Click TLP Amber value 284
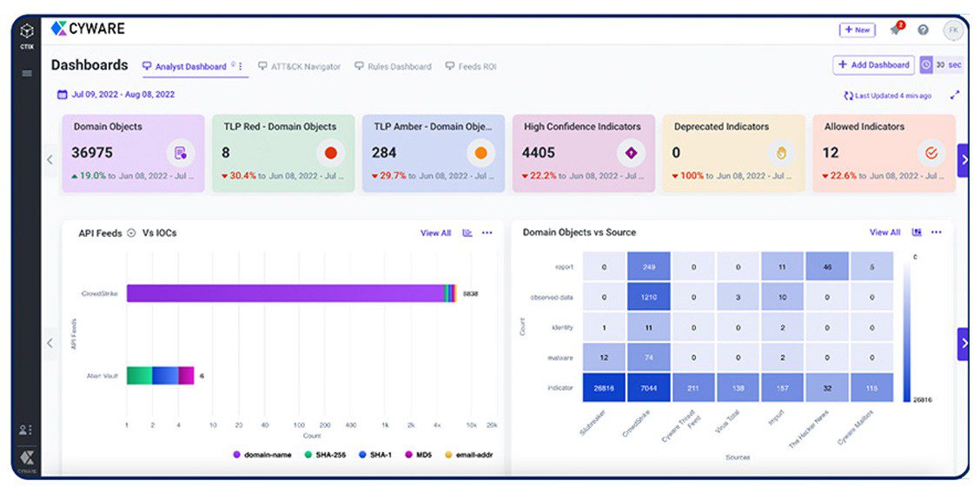The width and height of the screenshot is (980, 487). click(x=384, y=153)
